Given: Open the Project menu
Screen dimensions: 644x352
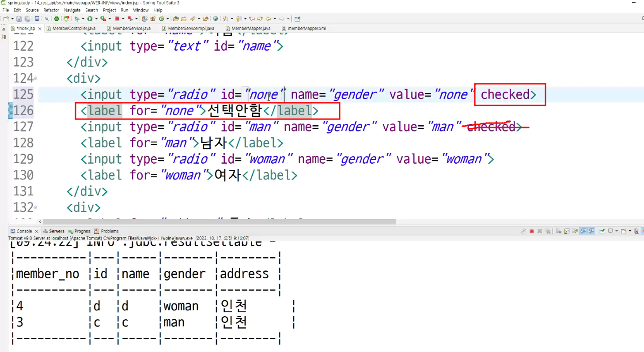Looking at the screenshot, I should pyautogui.click(x=110, y=10).
